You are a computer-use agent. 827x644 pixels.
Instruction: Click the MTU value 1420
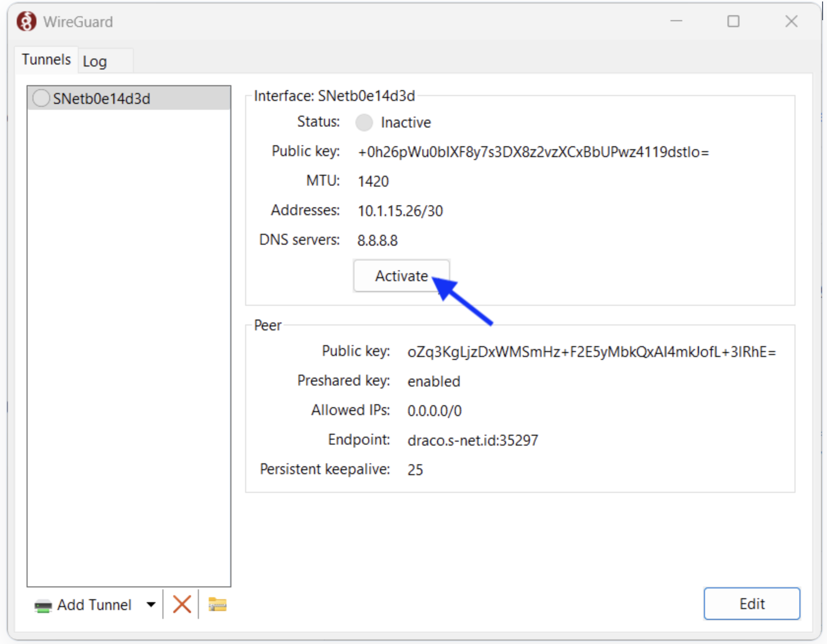point(373,181)
